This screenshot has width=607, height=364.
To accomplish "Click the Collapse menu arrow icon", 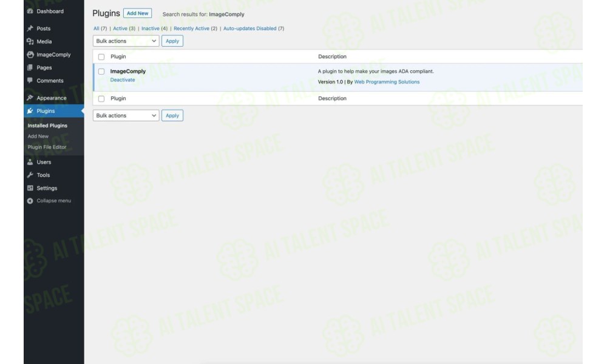I will coord(30,201).
